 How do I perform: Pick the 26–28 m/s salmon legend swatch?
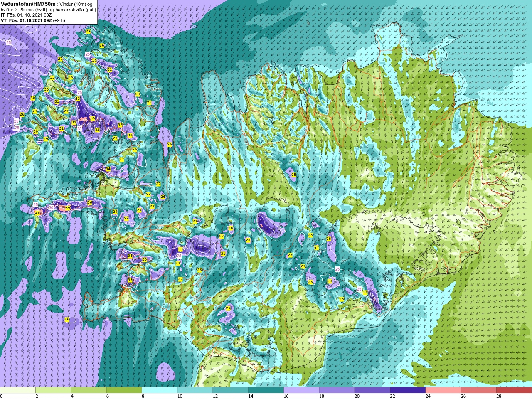478,390
